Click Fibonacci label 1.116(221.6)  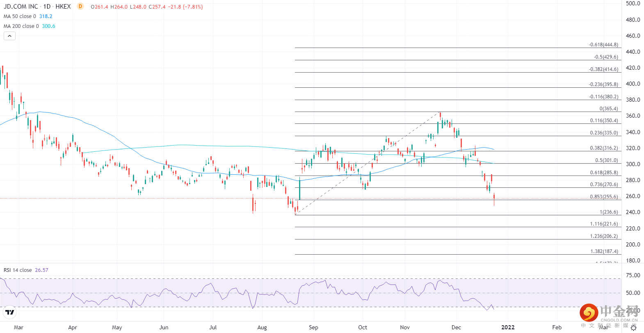click(604, 224)
